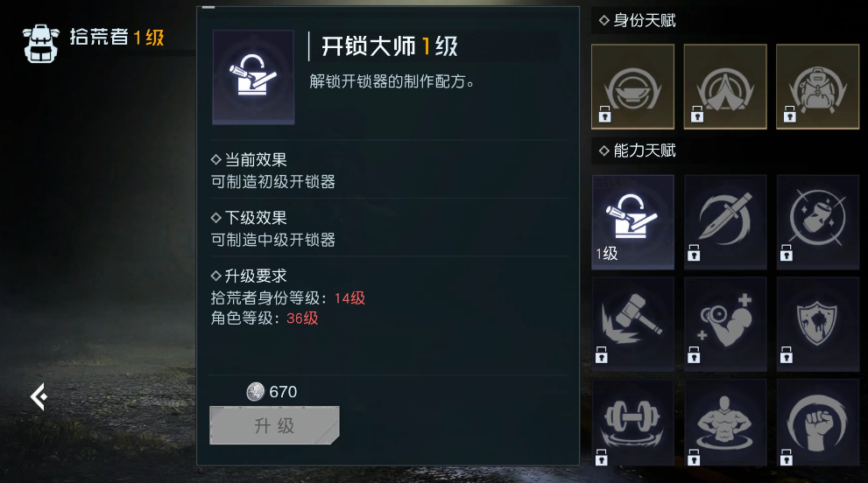Image resolution: width=868 pixels, height=483 pixels.
Task: Click the large lockpick skill thumbnail
Action: (x=253, y=78)
